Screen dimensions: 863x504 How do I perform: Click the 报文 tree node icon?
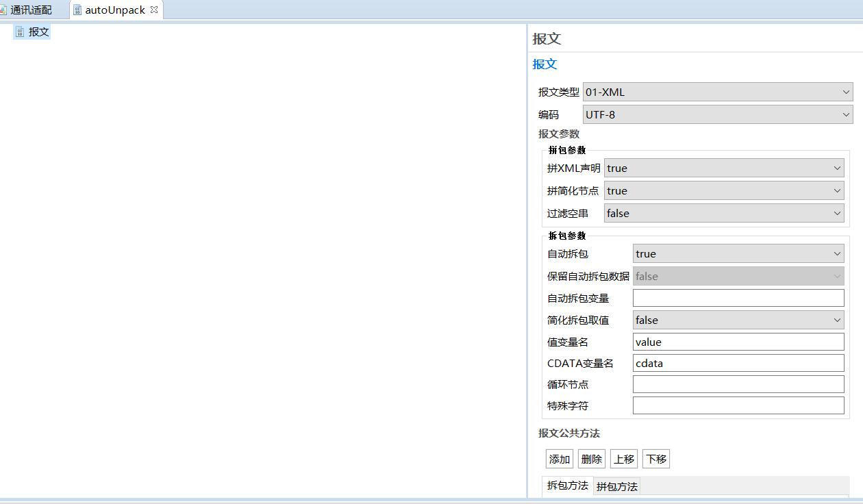20,32
